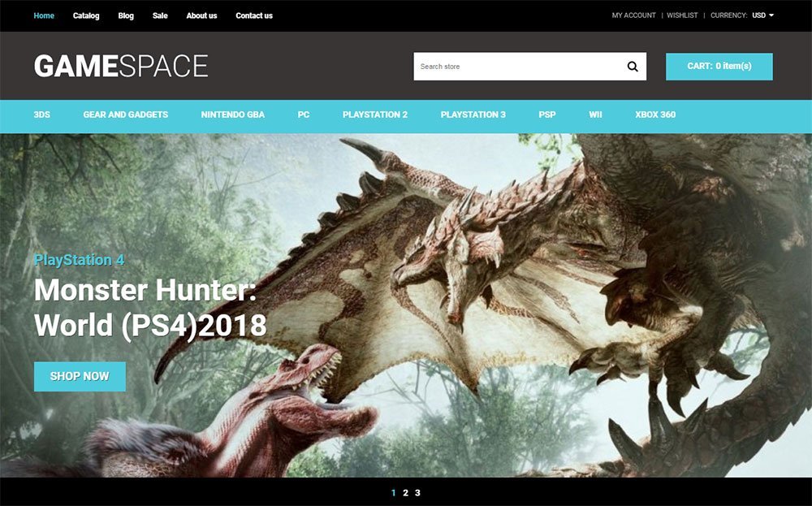Open MY ACCOUNT link
812x506 pixels.
[x=634, y=15]
